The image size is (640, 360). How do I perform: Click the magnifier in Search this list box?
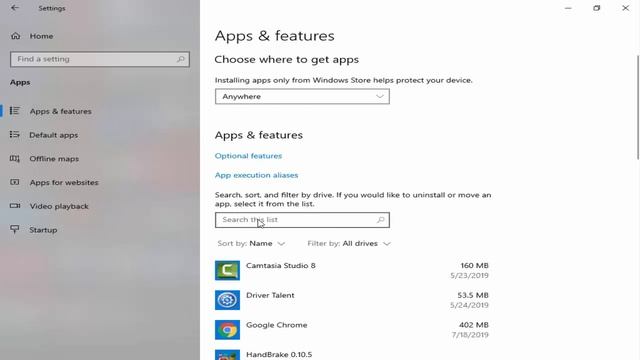pyautogui.click(x=380, y=220)
